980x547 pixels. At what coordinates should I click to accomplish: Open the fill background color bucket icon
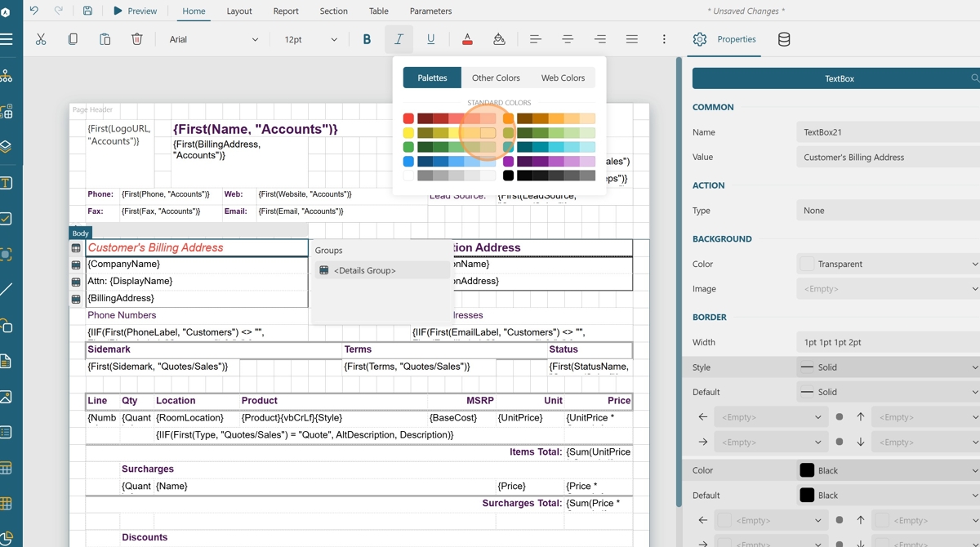point(499,39)
